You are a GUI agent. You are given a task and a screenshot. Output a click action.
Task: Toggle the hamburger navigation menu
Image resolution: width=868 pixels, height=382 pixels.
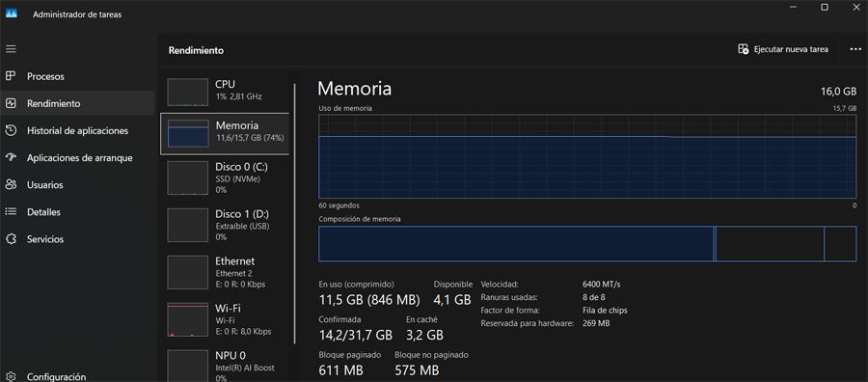click(x=11, y=49)
